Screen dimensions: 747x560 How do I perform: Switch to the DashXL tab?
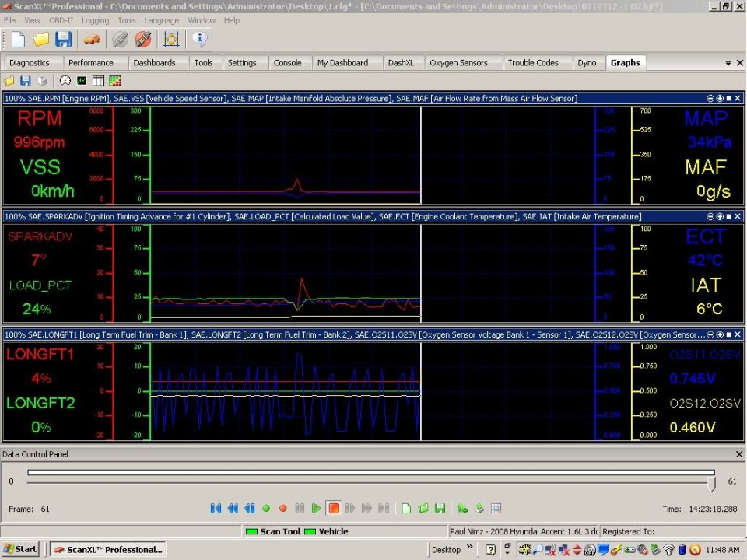pyautogui.click(x=401, y=63)
